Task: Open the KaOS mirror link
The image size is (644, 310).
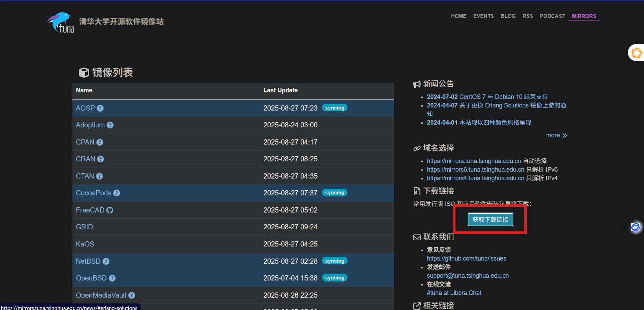Action: point(85,244)
